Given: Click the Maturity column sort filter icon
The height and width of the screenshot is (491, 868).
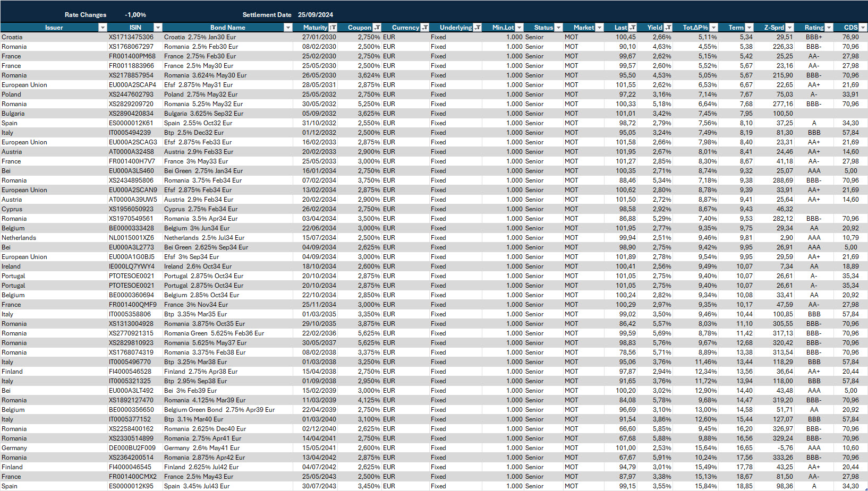Looking at the screenshot, I should coord(333,28).
